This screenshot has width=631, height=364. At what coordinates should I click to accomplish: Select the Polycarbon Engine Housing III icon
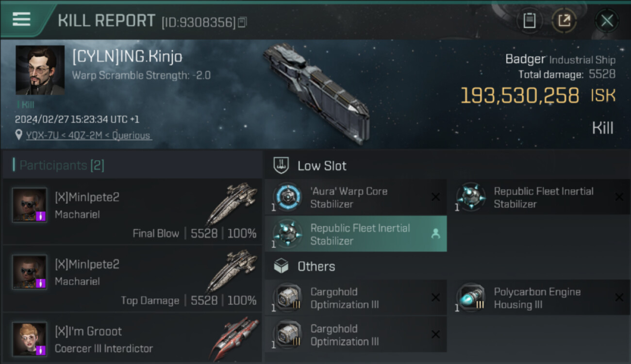(x=471, y=298)
